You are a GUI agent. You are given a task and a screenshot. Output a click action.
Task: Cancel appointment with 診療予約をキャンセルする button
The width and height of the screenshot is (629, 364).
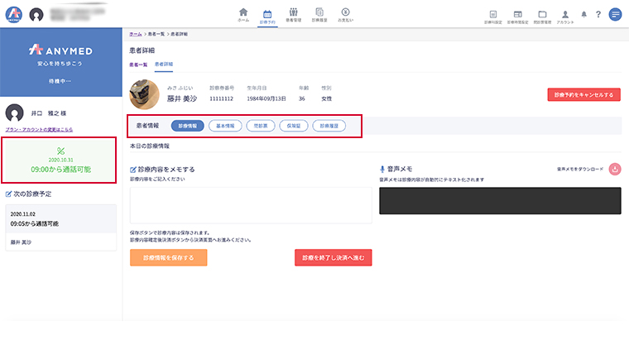click(x=583, y=94)
